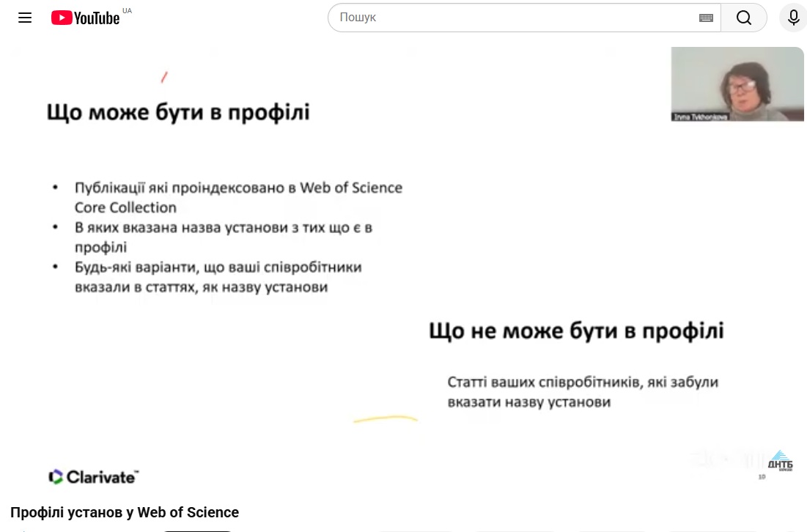Screen dimensions: 807x532
Task: Open the YouTube hamburger guide menu
Action: tap(25, 18)
